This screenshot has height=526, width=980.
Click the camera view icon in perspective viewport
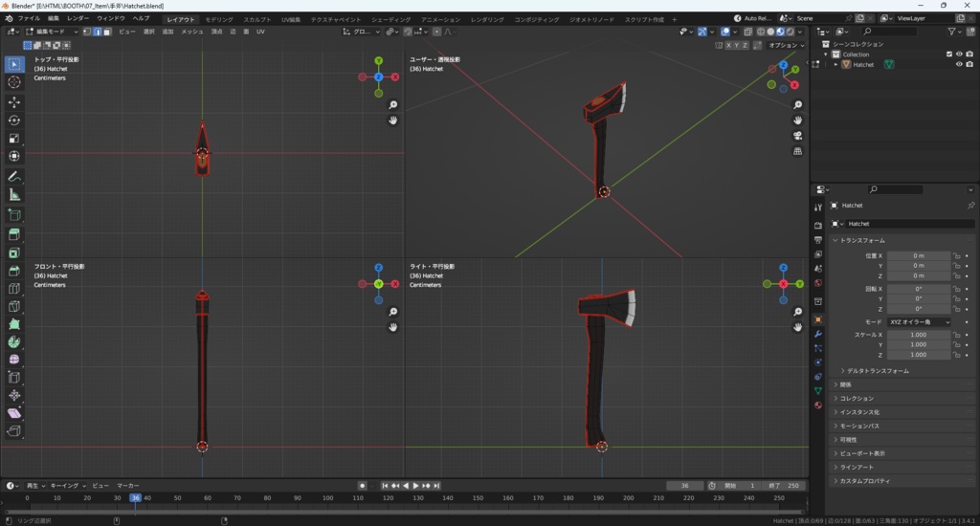(797, 136)
